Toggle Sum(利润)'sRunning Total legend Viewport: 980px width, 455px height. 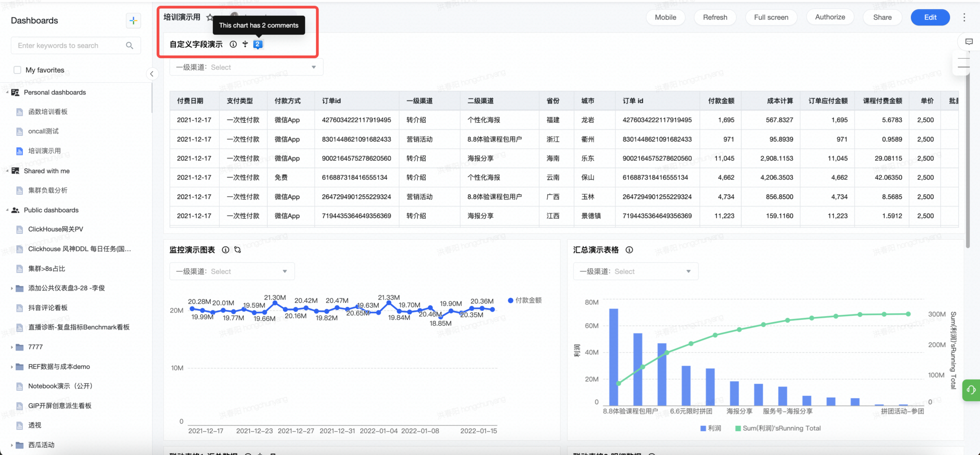[x=778, y=428]
